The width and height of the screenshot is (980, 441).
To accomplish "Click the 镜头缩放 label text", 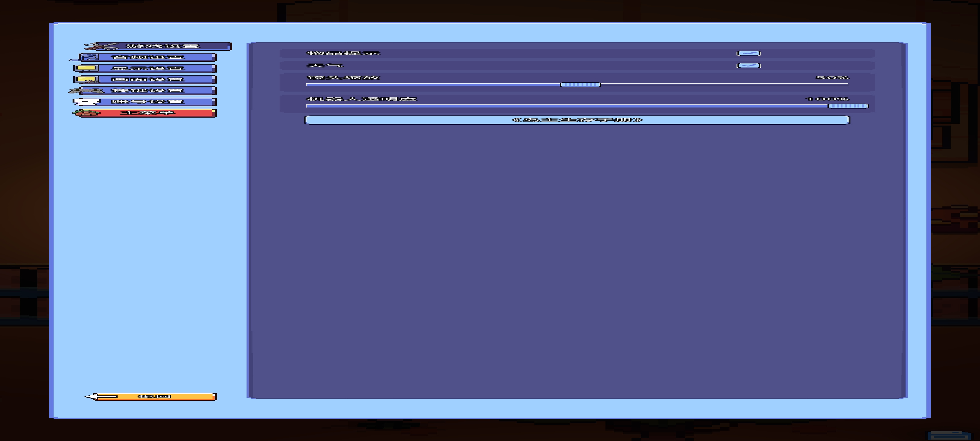I will 343,77.
